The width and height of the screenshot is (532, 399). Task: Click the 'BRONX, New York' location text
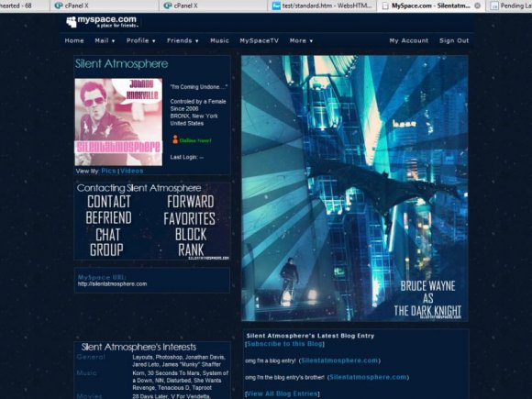pos(194,116)
